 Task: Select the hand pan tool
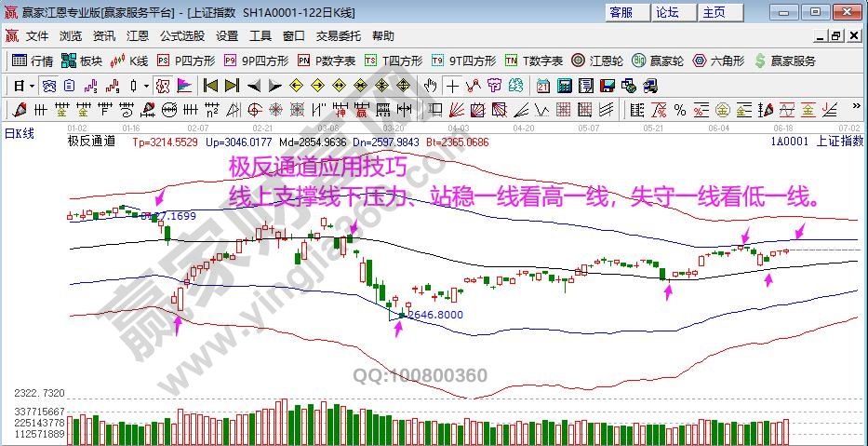coord(429,86)
